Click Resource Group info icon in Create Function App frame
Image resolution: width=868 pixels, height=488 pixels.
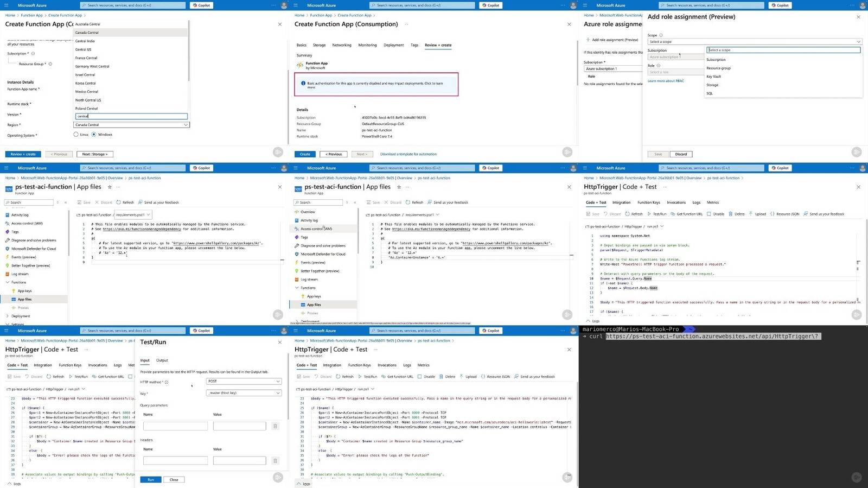coord(50,64)
